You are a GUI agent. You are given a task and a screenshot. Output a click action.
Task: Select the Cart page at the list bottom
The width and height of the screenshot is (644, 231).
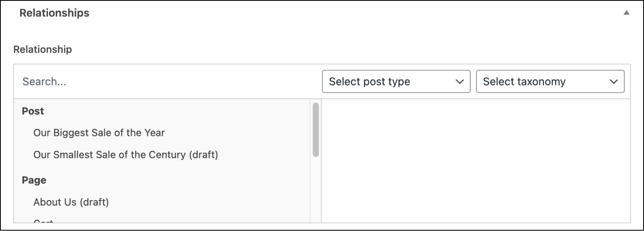point(42,221)
